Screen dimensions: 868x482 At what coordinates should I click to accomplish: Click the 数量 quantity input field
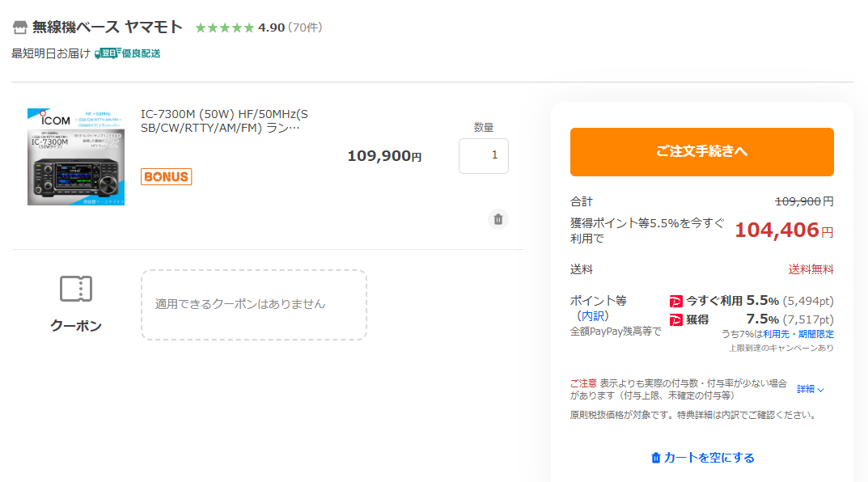484,156
